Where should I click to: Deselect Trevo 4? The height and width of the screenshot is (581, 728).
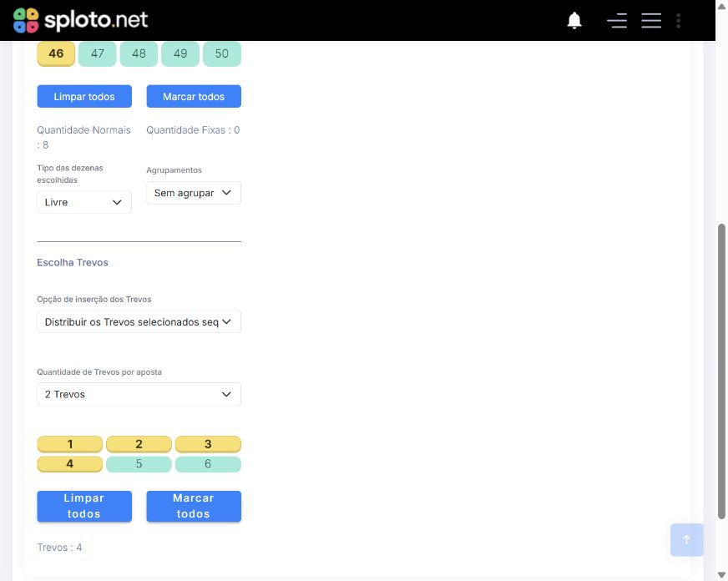coord(69,464)
